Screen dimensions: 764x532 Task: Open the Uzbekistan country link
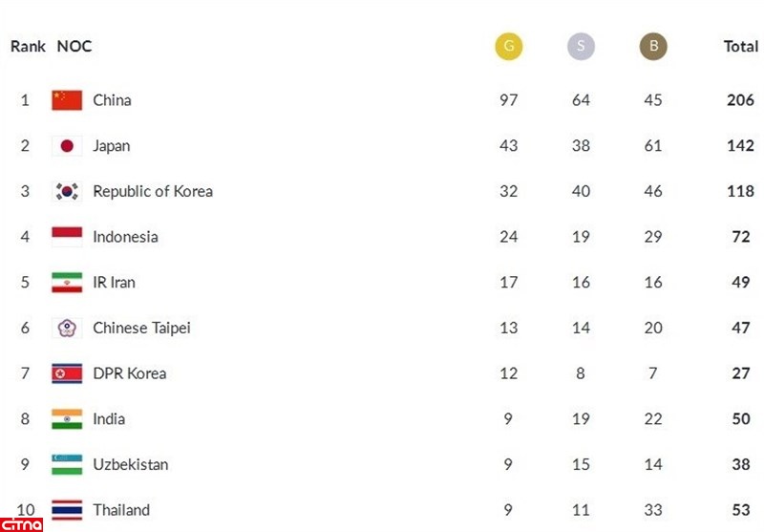click(130, 464)
